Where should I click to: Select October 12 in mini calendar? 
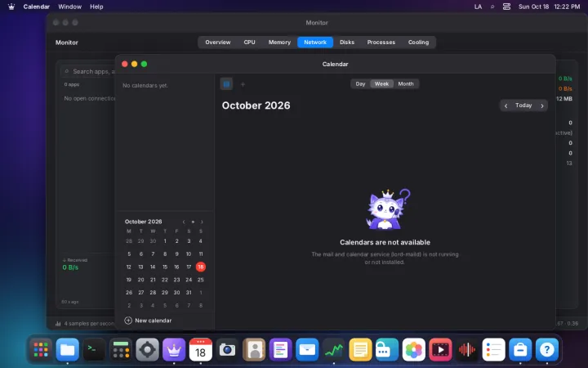pyautogui.click(x=129, y=267)
